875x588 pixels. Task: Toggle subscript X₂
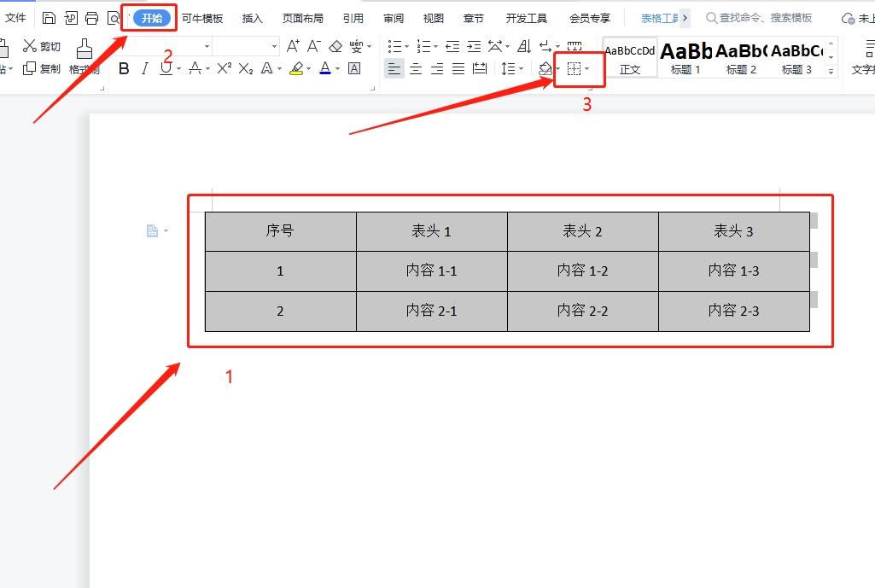[246, 68]
